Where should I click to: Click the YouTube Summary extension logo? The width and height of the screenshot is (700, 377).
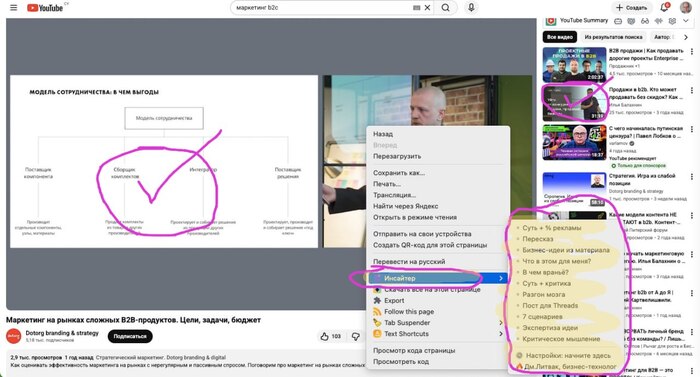(x=550, y=21)
